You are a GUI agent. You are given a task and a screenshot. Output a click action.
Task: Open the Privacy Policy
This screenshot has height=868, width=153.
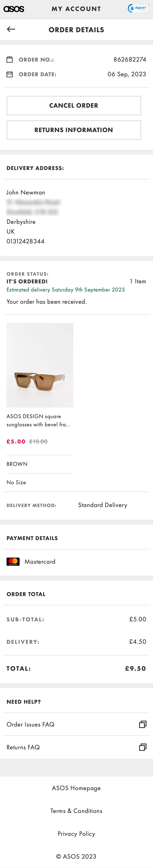click(76, 834)
